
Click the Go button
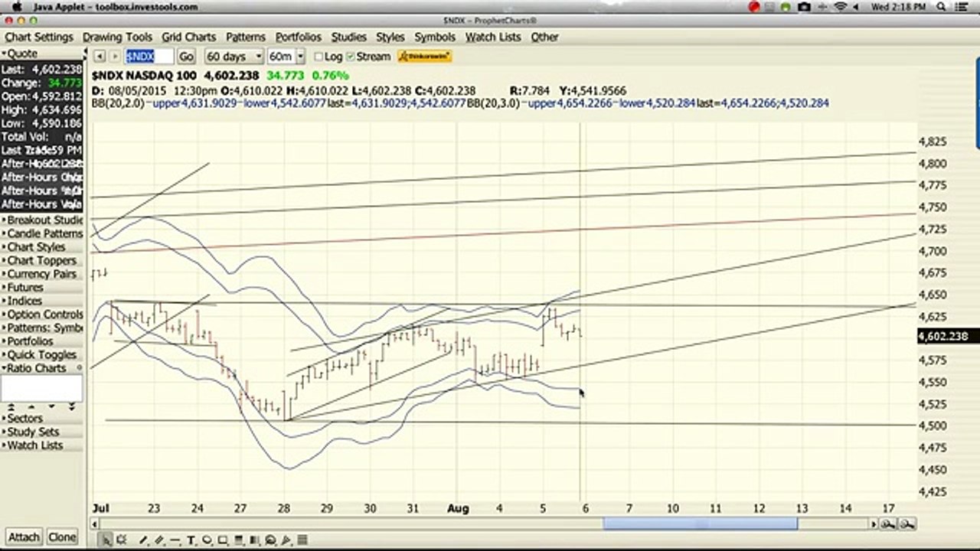pos(186,57)
